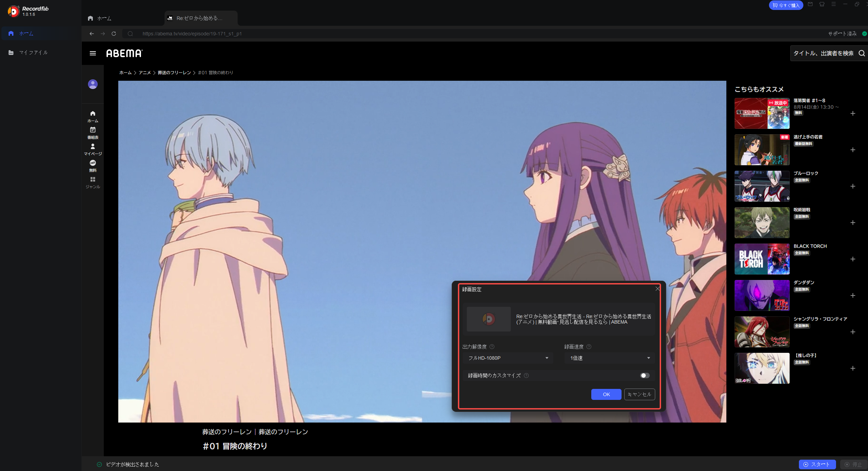The image size is (868, 471).
Task: Click こちらもオススメ heading
Action: [x=759, y=89]
